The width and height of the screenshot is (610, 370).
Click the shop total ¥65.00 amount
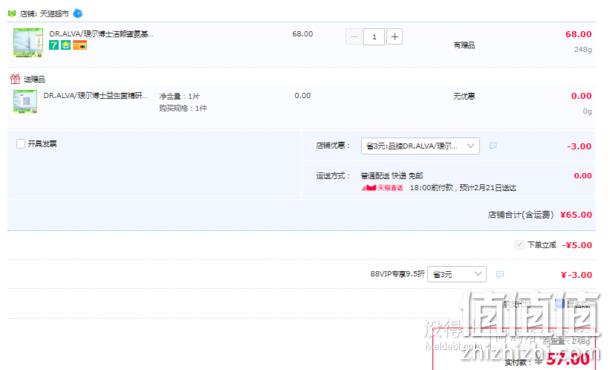[x=576, y=215]
